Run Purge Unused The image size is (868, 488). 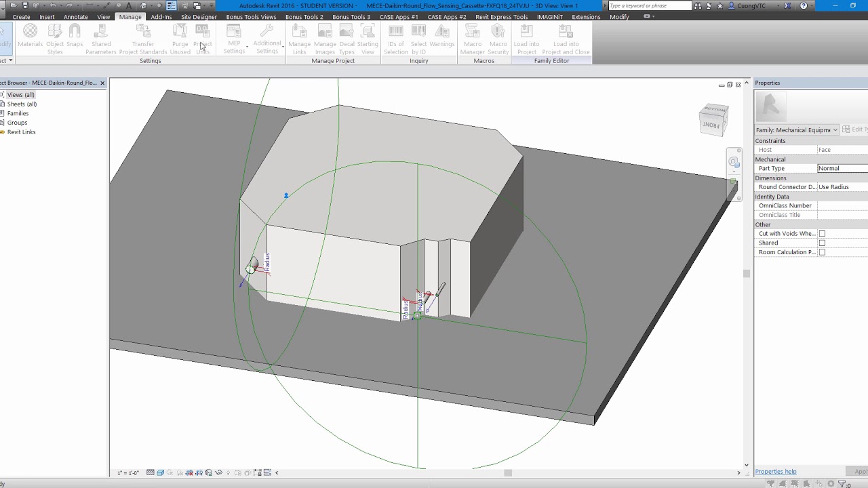180,39
